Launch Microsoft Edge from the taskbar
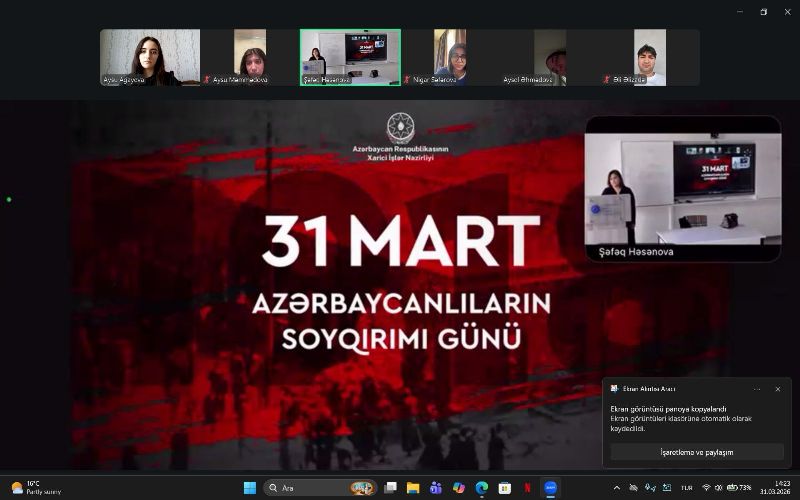The height and width of the screenshot is (500, 800). [482, 488]
